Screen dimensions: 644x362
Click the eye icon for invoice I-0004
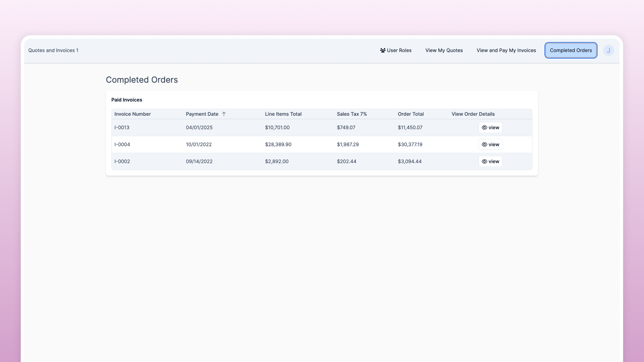pyautogui.click(x=484, y=144)
